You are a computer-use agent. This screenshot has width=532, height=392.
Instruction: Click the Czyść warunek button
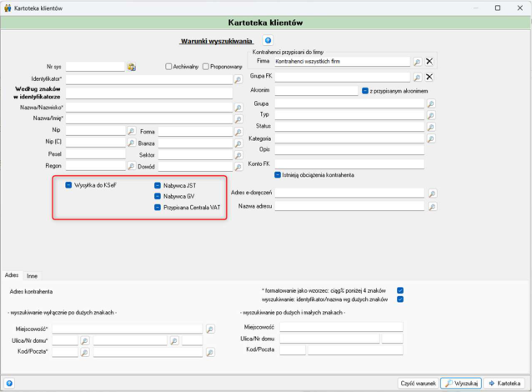[418, 383]
